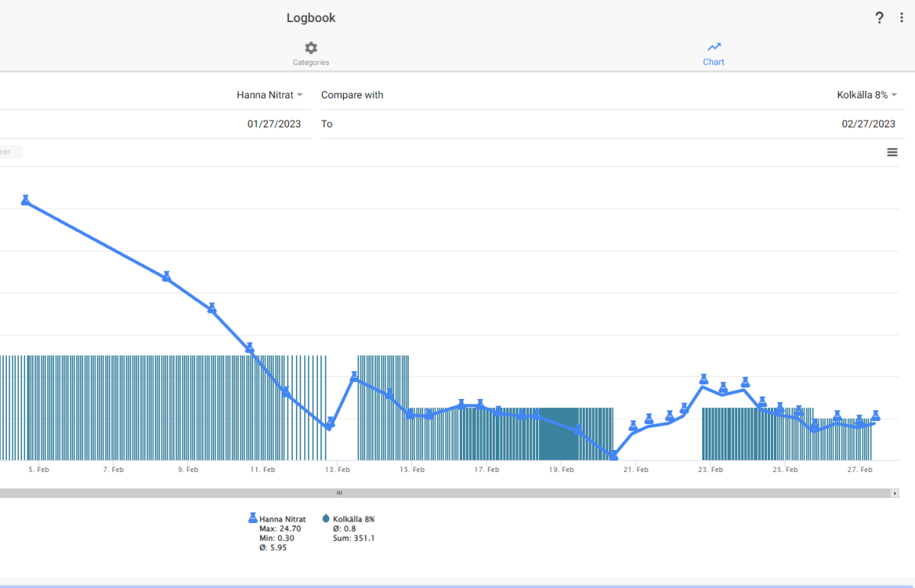Image resolution: width=915 pixels, height=588 pixels.
Task: Click the Chart trend line icon
Action: point(714,47)
